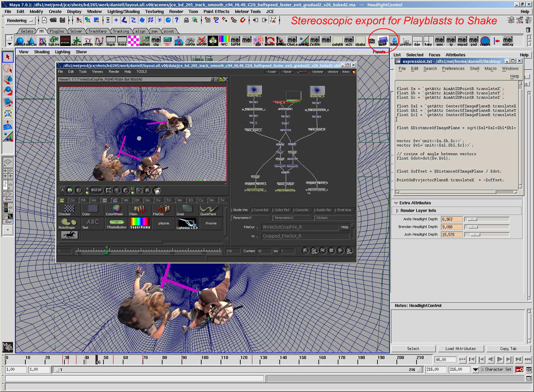Click the Copy Tab button
This screenshot has width=534, height=392.
pyautogui.click(x=508, y=349)
